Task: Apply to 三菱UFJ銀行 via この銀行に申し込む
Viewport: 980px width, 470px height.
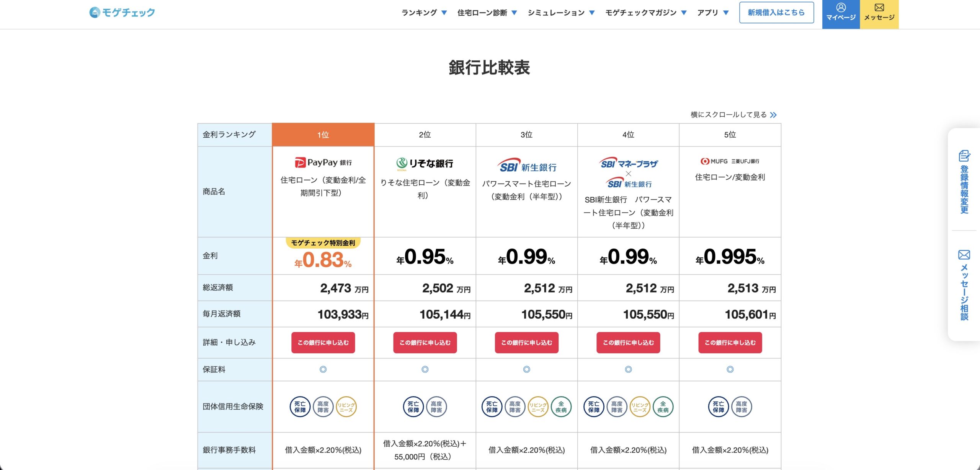Action: click(730, 343)
